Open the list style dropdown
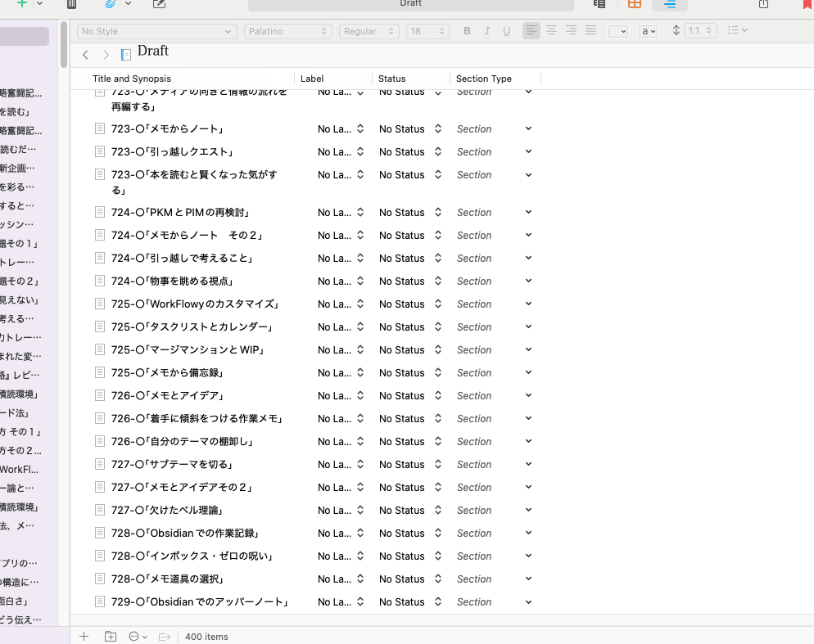Viewport: 814px width, 644px height. tap(737, 30)
